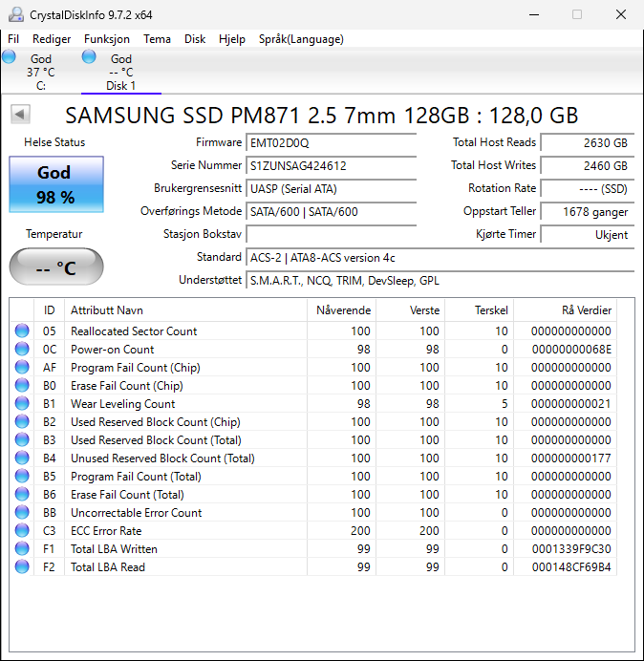Click status orb of Uncorrectable Error Count row
644x661 pixels.
coord(22,512)
